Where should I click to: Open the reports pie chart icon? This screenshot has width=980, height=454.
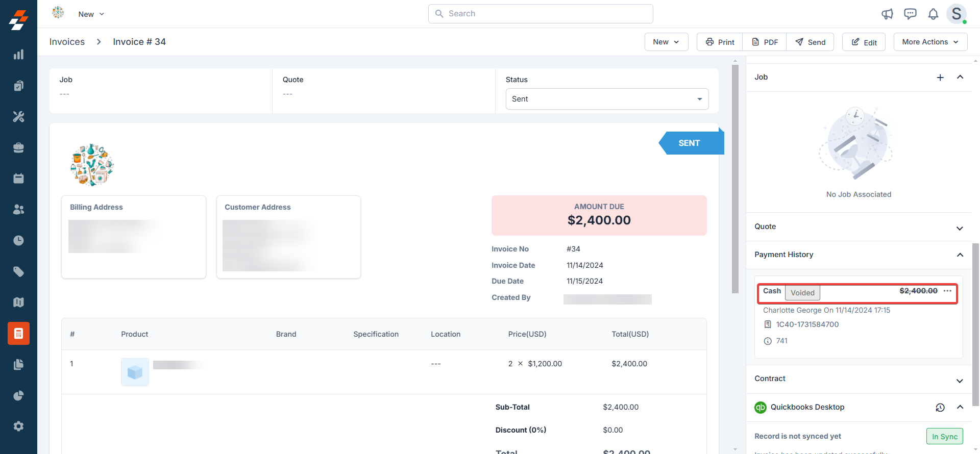pos(18,395)
